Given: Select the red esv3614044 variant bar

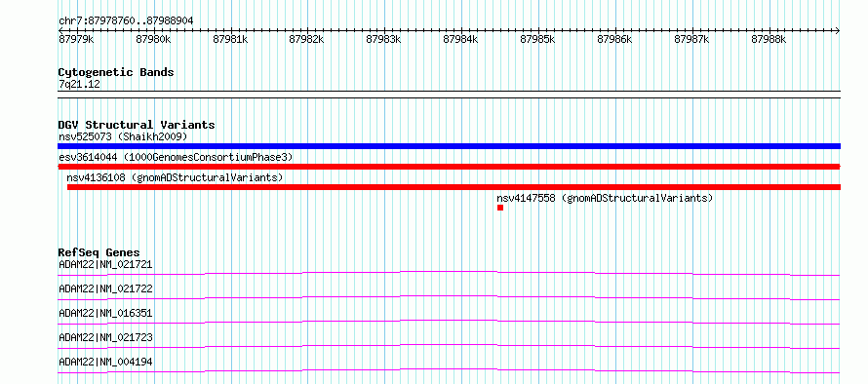Looking at the screenshot, I should tap(449, 167).
